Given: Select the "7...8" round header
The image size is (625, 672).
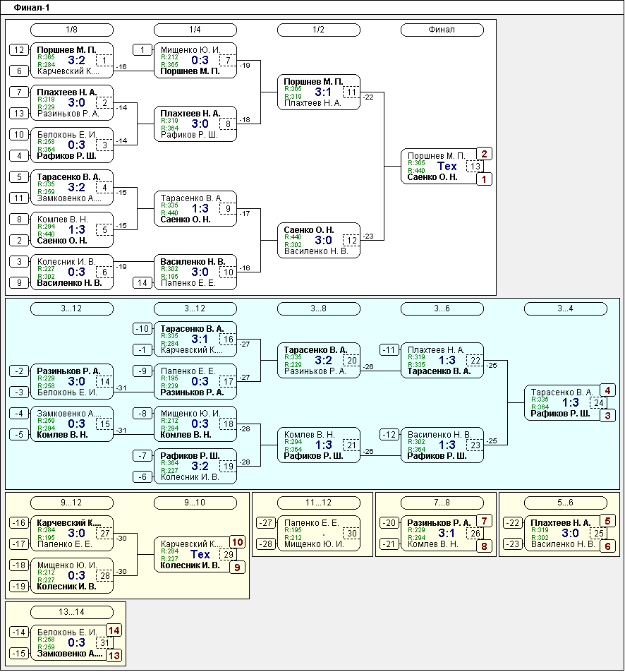Looking at the screenshot, I should (x=442, y=503).
